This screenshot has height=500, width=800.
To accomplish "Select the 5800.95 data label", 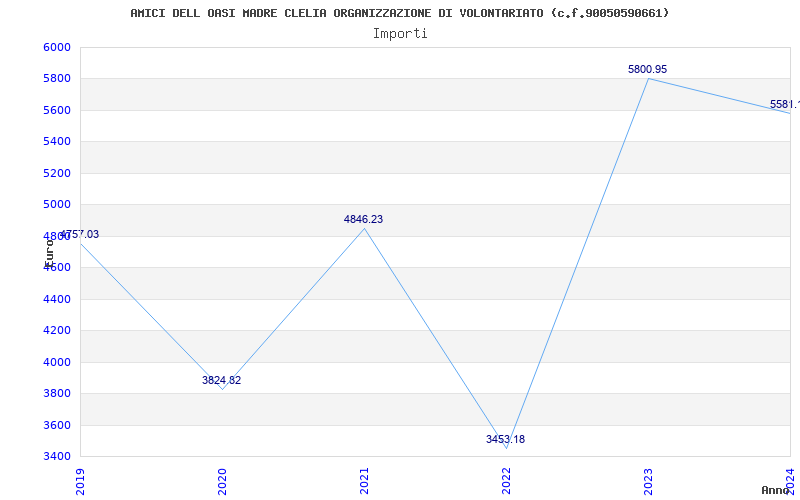I will 647,69.
